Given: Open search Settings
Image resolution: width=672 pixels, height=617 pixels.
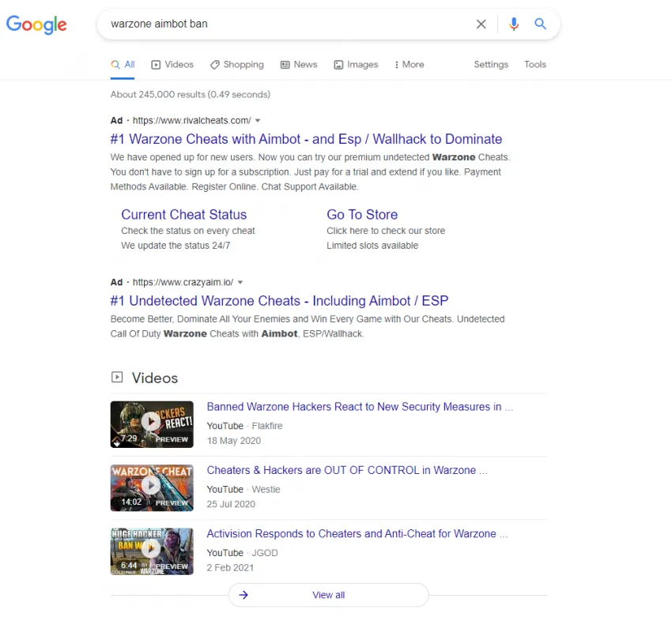Looking at the screenshot, I should (x=491, y=65).
